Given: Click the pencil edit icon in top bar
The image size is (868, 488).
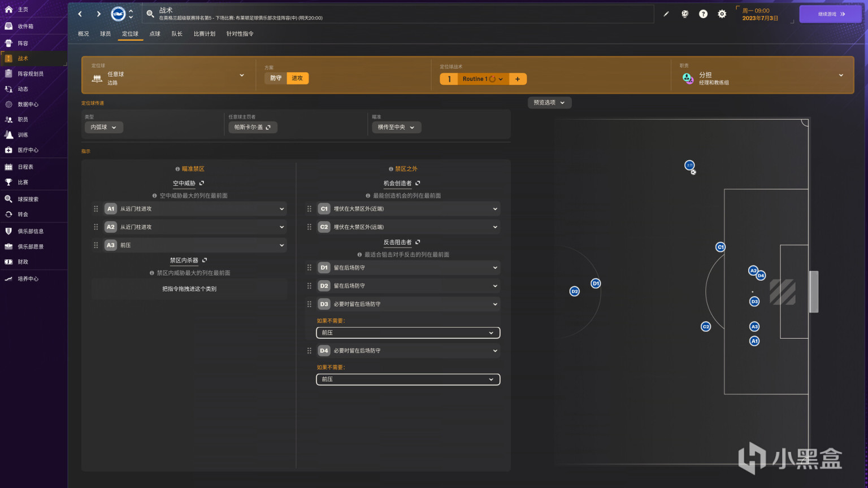Looking at the screenshot, I should tap(666, 14).
